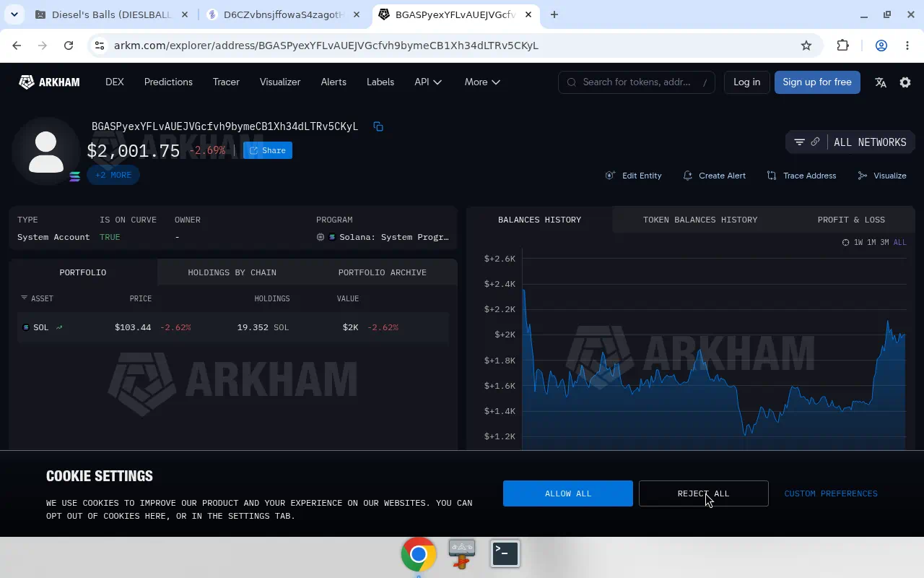Click Edit Entity
This screenshot has width=924, height=578.
[x=634, y=176]
